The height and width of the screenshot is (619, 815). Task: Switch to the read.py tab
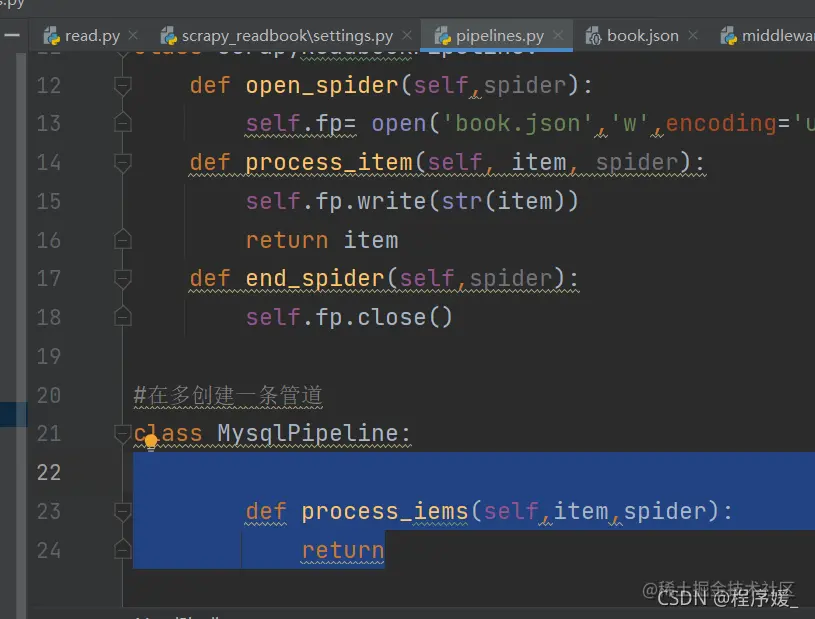91,36
